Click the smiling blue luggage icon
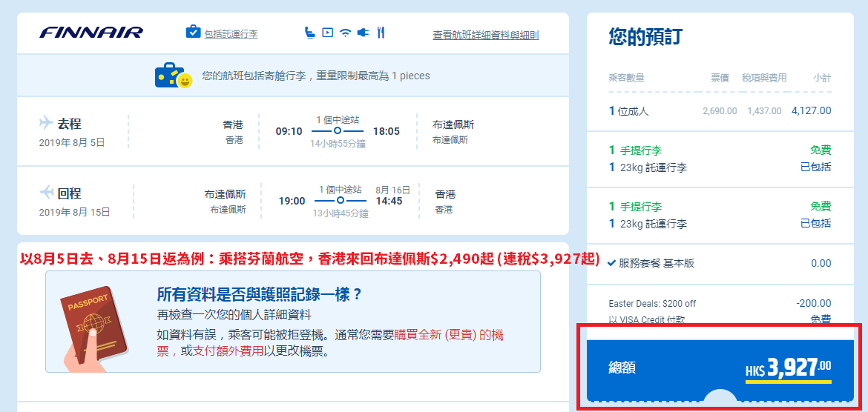868x412 pixels. tap(173, 76)
